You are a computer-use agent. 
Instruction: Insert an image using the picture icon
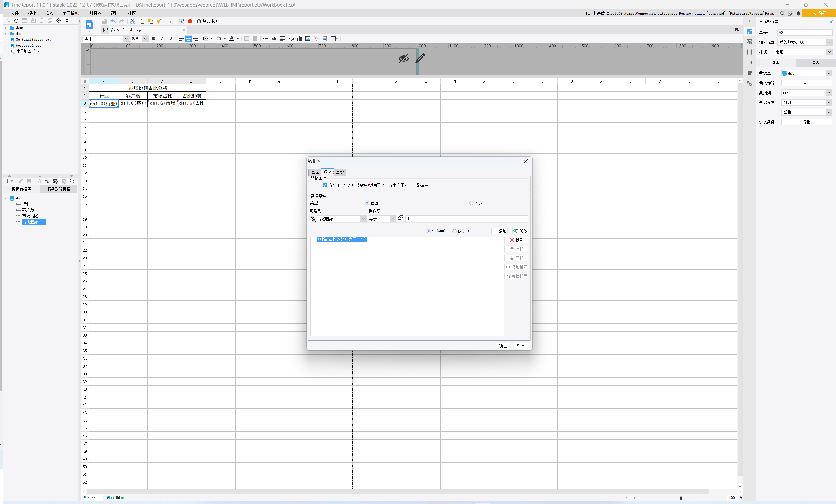coord(308,39)
